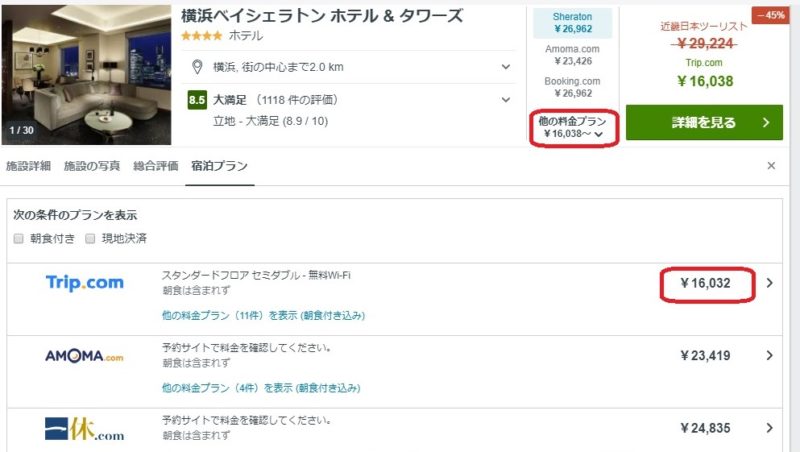Image resolution: width=800 pixels, height=452 pixels.
Task: Click the location pin icon next to 横浜
Action: point(197,67)
